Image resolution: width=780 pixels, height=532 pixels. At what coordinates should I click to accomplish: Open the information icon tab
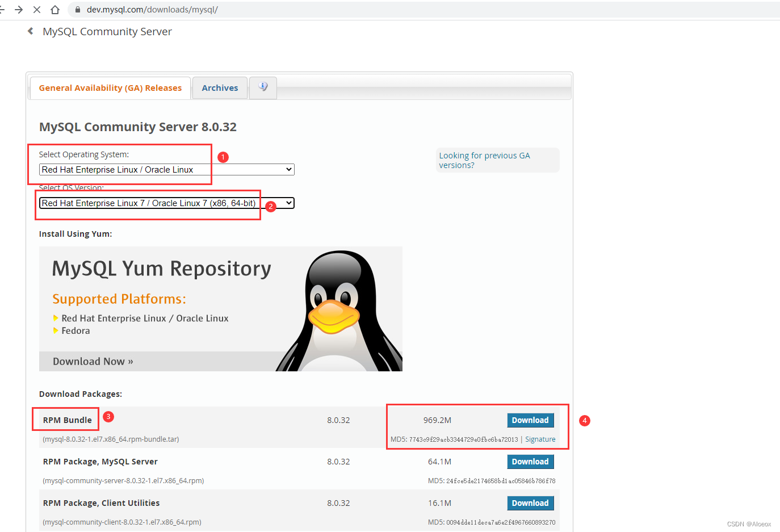point(263,87)
